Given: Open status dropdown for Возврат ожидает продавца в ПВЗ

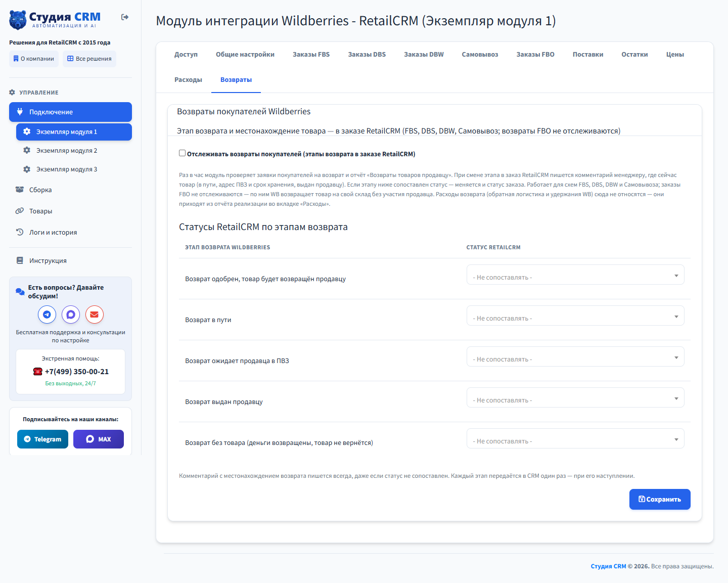Looking at the screenshot, I should tap(575, 356).
